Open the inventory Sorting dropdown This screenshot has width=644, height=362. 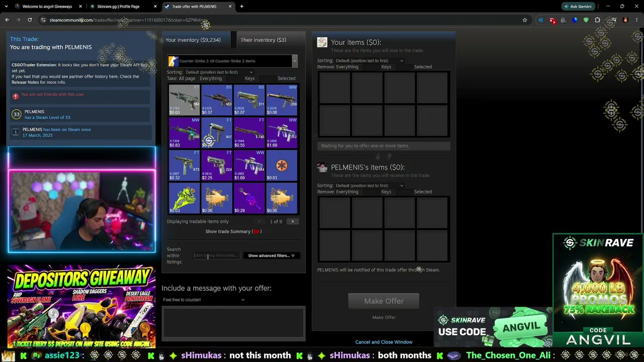[x=219, y=72]
